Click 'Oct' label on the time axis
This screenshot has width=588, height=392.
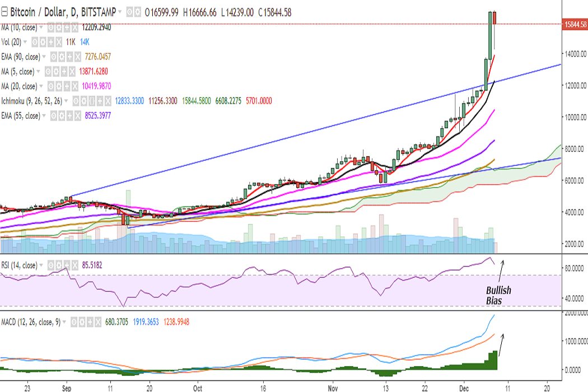(x=198, y=388)
